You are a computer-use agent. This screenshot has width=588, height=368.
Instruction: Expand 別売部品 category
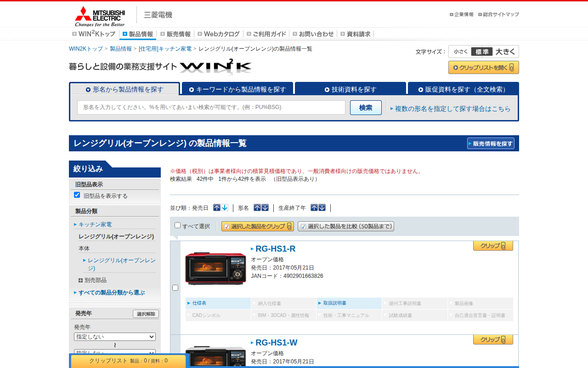pyautogui.click(x=92, y=280)
